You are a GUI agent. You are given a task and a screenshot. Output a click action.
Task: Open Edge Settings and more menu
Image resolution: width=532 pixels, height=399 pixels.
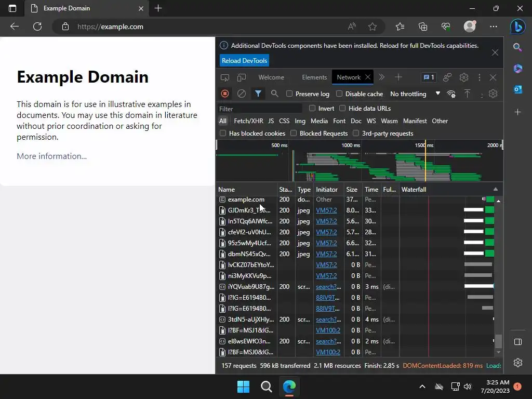click(x=494, y=26)
